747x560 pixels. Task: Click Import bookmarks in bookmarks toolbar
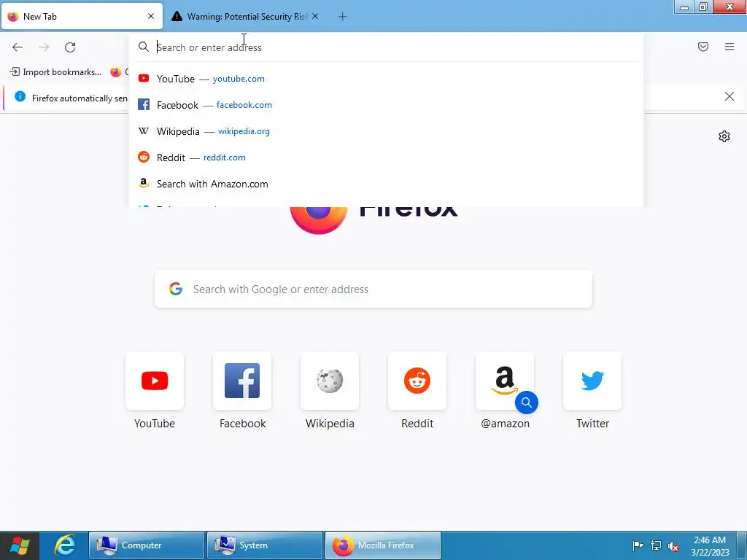[x=55, y=72]
